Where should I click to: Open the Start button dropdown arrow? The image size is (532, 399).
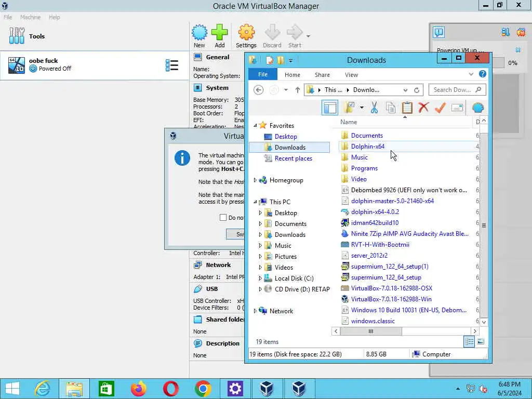308,36
